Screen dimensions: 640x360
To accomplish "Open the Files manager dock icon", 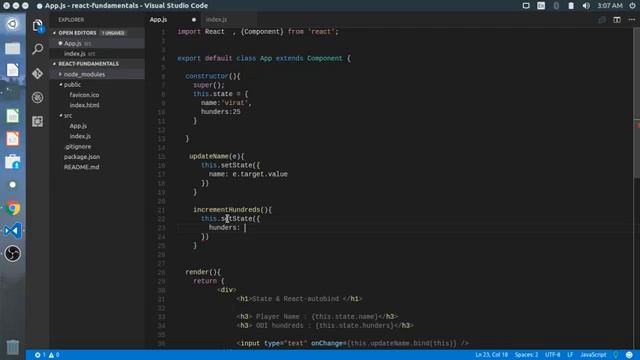I will 13,48.
